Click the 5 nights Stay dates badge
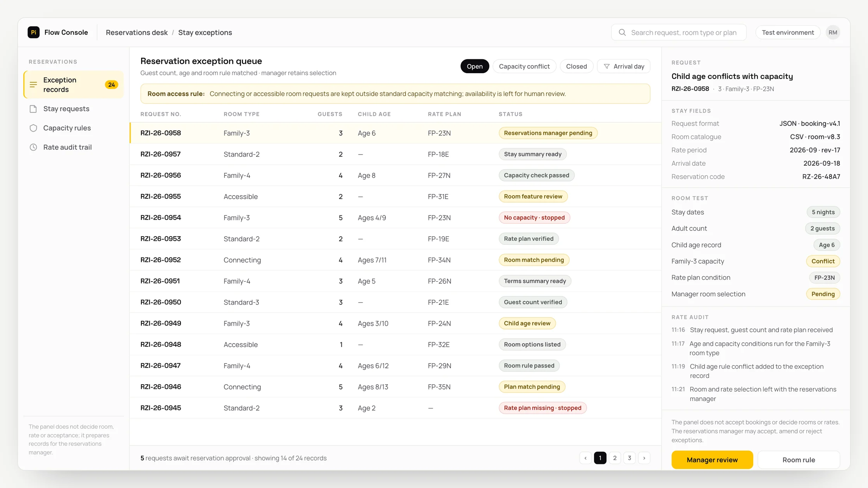 pyautogui.click(x=823, y=212)
